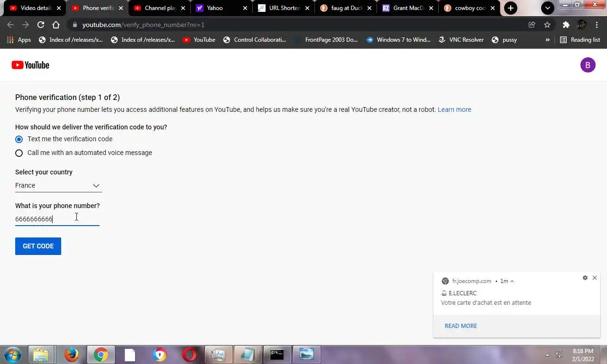
Task: Click the YouTube logo
Action: tap(30, 65)
